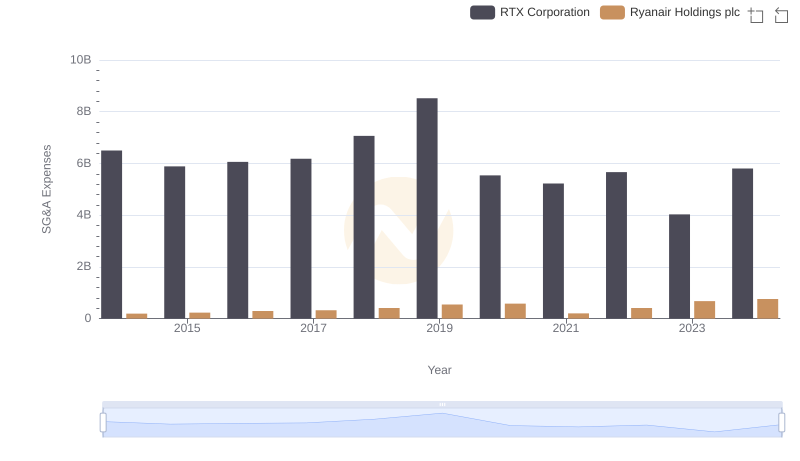The width and height of the screenshot is (800, 461).
Task: Click the '6B' y-axis label
Action: [84, 163]
